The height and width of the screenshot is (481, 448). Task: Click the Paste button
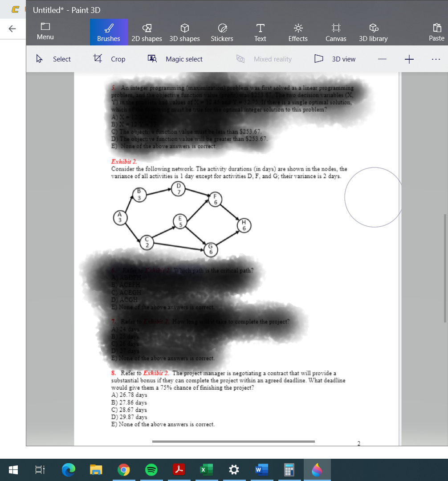tap(436, 32)
